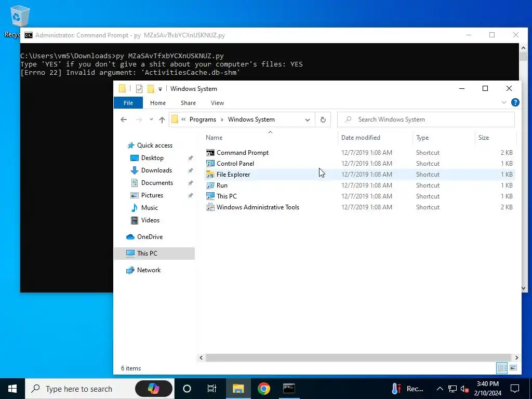This screenshot has height=399, width=532.
Task: Select OneDrive in navigation pane
Action: point(150,237)
